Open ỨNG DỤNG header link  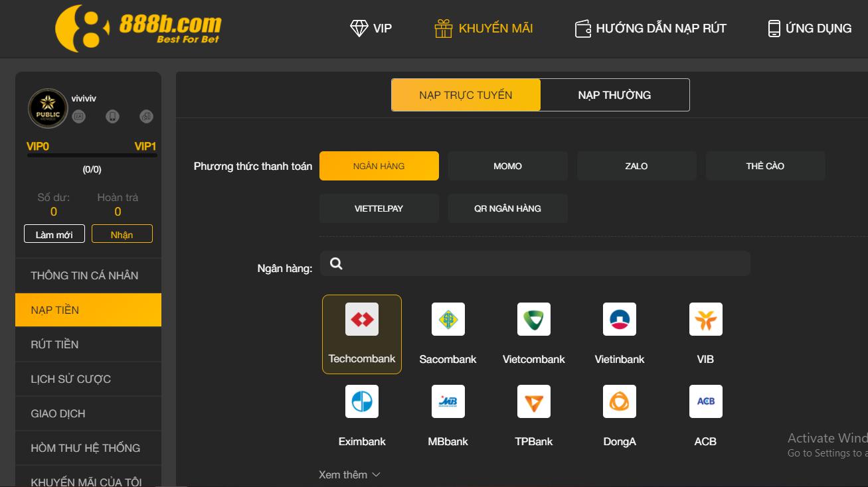(810, 29)
